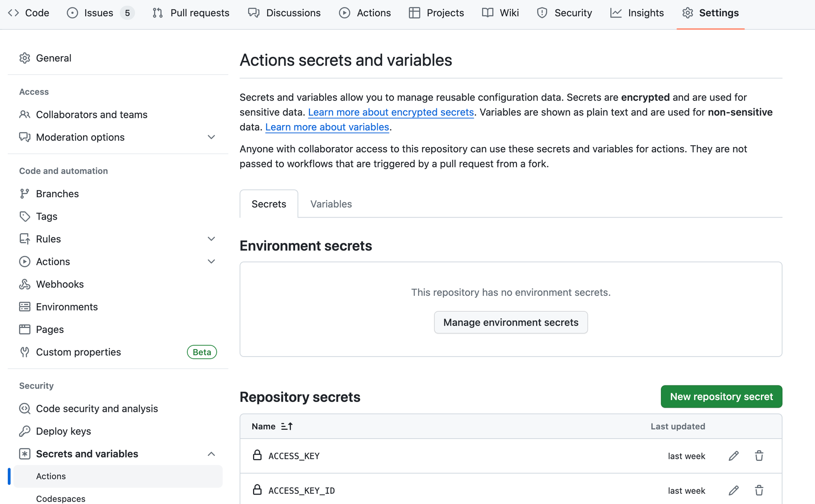This screenshot has width=815, height=504.
Task: Open Learn more about encrypted secrets link
Action: pyautogui.click(x=391, y=112)
